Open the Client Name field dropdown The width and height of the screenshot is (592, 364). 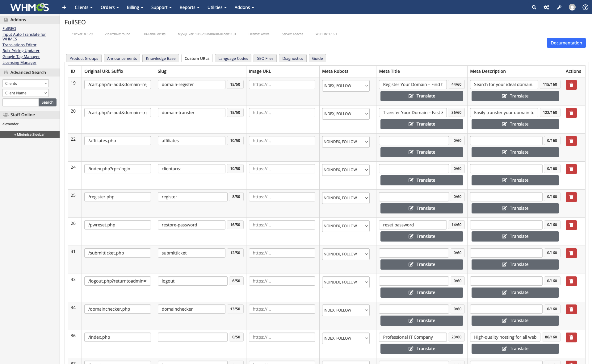click(x=26, y=93)
